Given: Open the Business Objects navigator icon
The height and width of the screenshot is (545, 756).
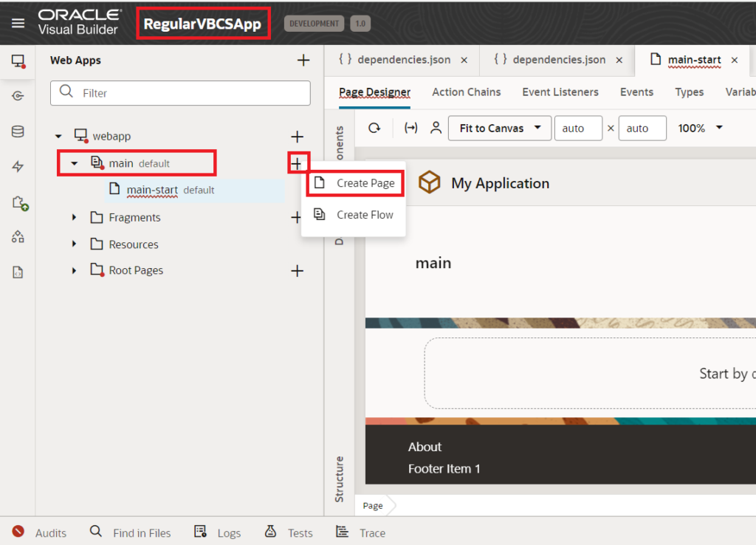Looking at the screenshot, I should [18, 131].
